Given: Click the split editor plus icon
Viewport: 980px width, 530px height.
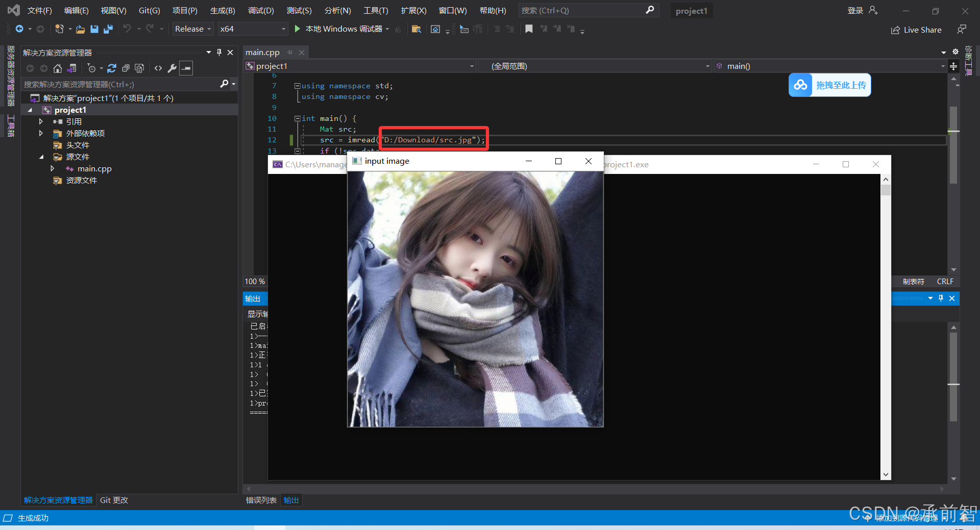Looking at the screenshot, I should 953,66.
